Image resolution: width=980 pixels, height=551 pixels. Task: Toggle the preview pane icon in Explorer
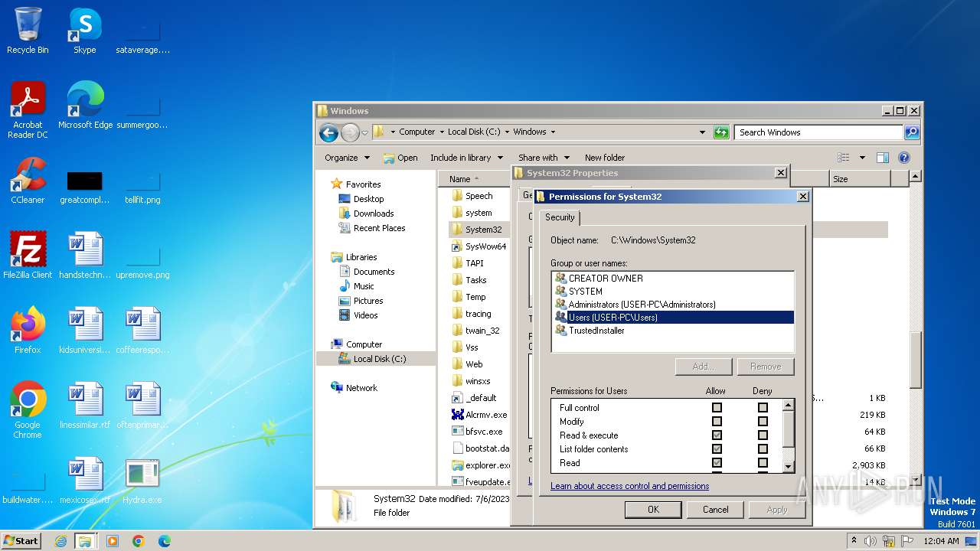click(x=882, y=158)
